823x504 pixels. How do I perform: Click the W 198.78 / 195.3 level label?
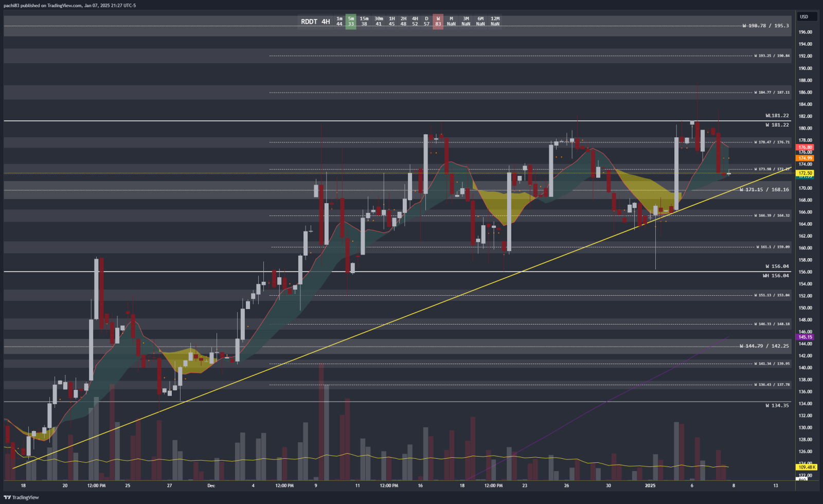[766, 26]
